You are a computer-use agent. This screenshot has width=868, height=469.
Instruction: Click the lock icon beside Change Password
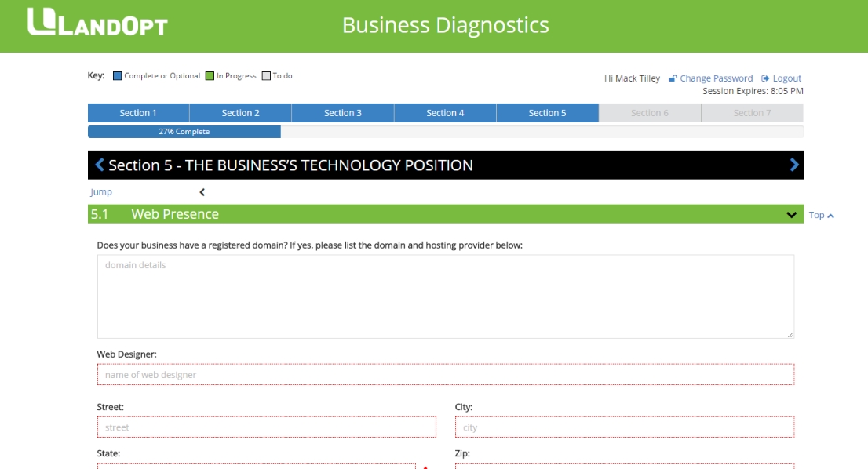pyautogui.click(x=673, y=78)
